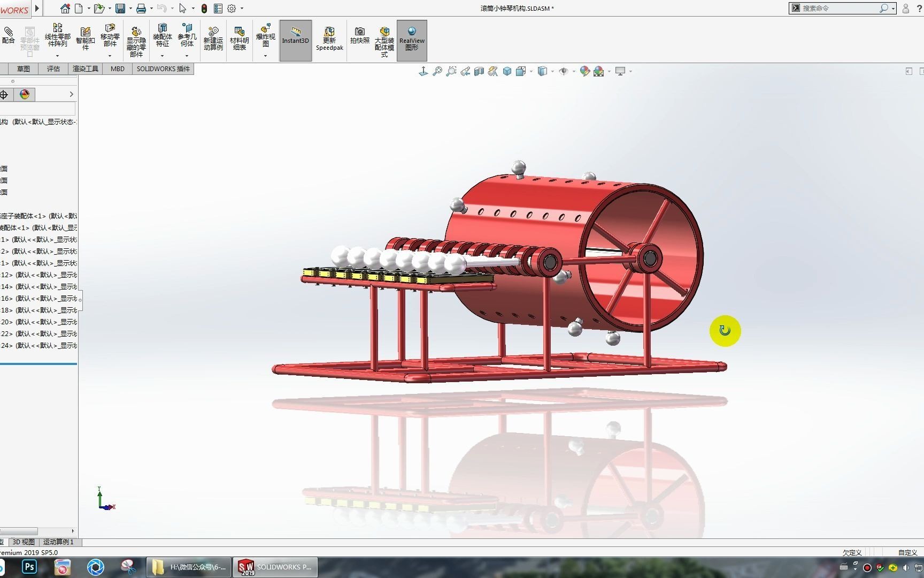Screen dimensions: 924x578
Task: Select DisplayManager color ball tab
Action: 25,95
